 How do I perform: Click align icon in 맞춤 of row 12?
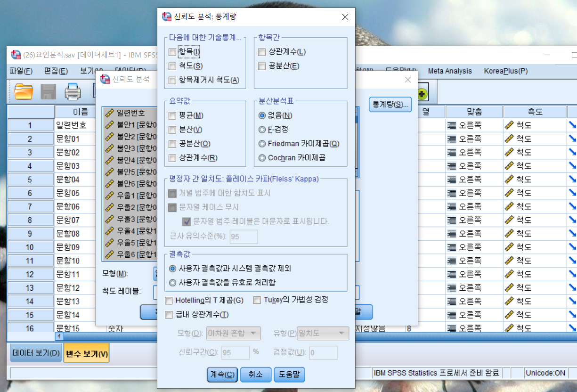452,274
